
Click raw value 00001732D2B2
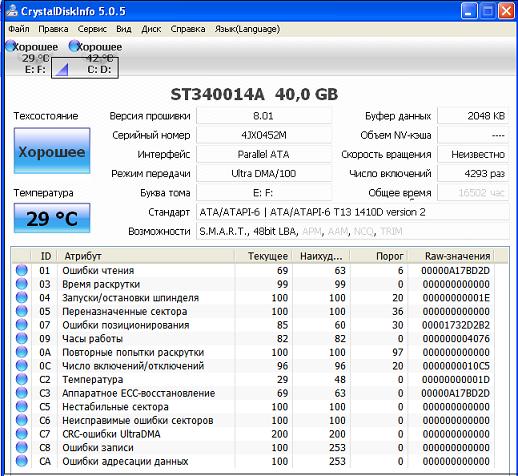click(456, 325)
